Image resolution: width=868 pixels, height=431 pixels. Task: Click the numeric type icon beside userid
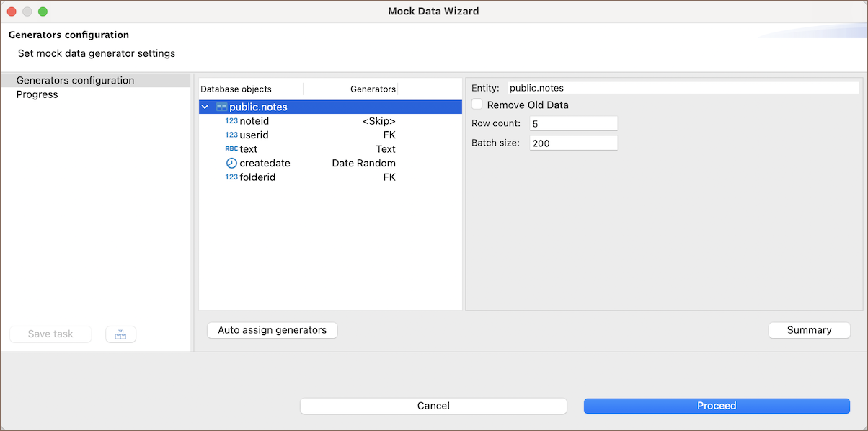[231, 135]
